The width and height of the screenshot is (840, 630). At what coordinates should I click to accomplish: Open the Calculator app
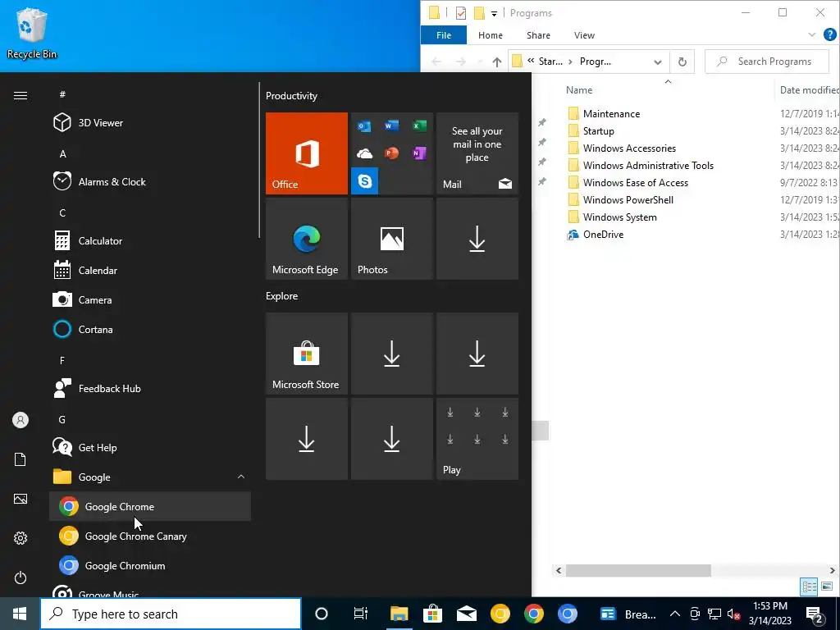tap(150, 240)
